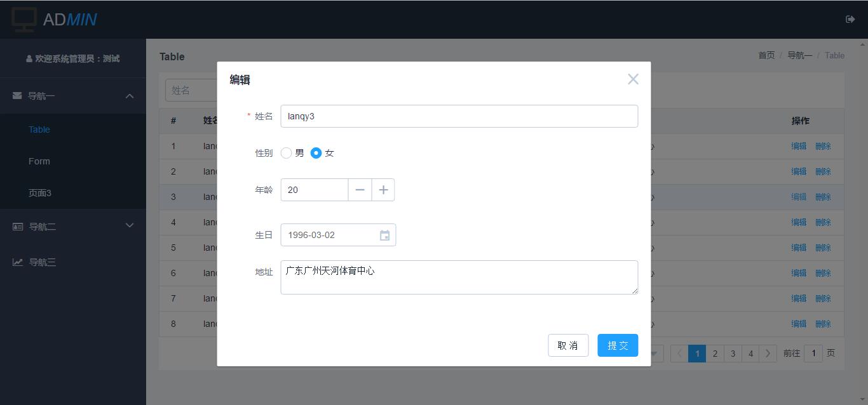Viewport: 868px width, 405px height.
Task: Expand the 导航二 menu chevron
Action: (x=130, y=225)
